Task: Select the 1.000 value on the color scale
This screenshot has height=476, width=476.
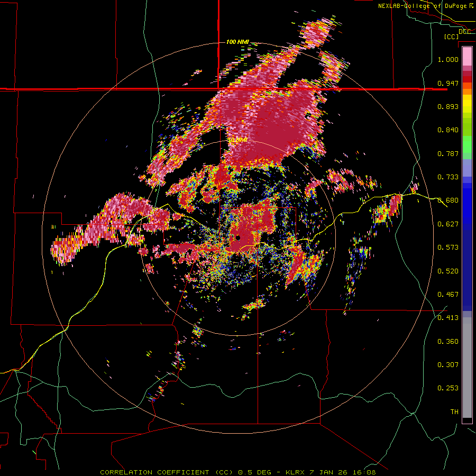Action: click(x=448, y=59)
